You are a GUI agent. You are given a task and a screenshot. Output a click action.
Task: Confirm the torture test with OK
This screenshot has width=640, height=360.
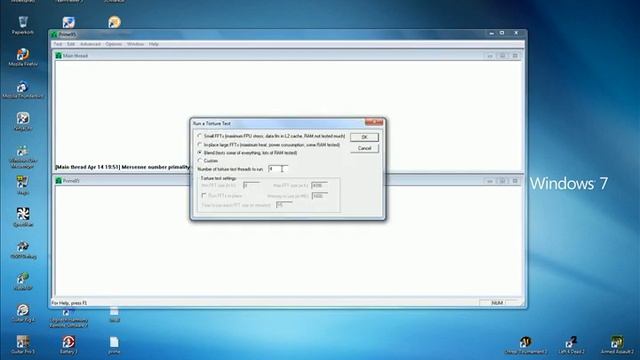[x=364, y=137]
